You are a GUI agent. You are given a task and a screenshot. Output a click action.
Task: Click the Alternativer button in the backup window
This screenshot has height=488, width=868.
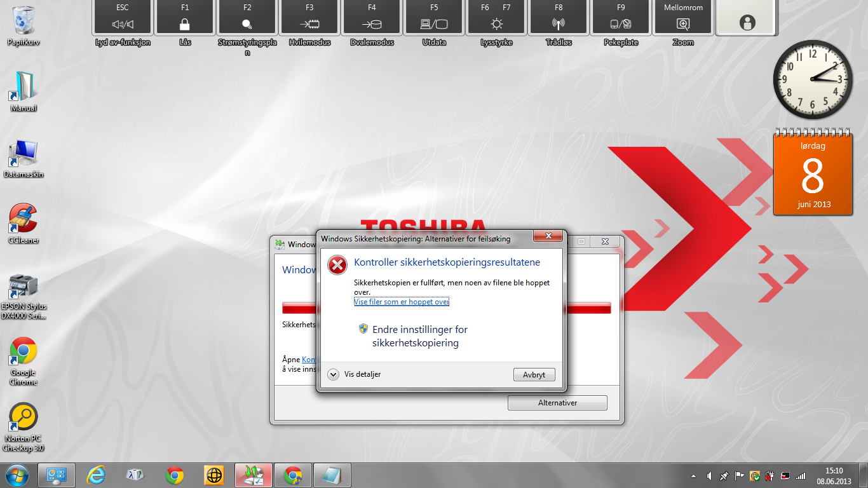557,403
